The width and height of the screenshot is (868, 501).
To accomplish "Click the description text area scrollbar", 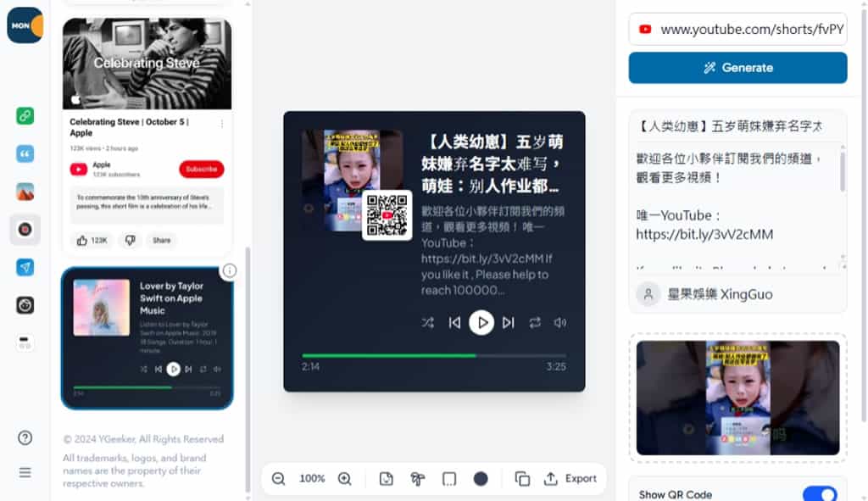I will [843, 171].
